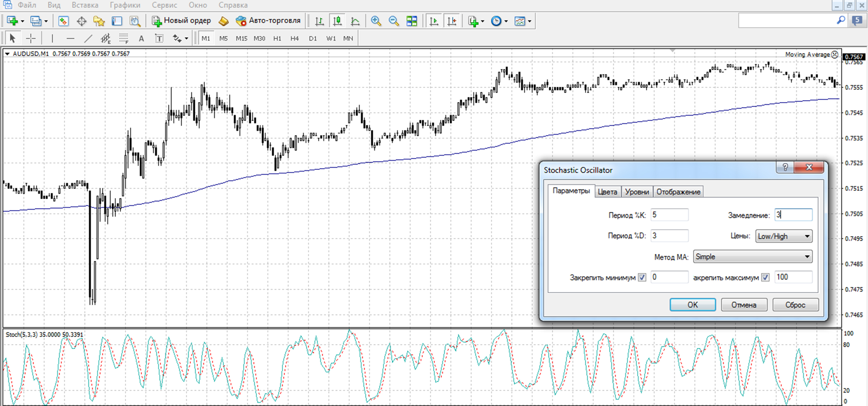The image size is (868, 406).
Task: Toggle chart shift icon
Action: [x=452, y=21]
